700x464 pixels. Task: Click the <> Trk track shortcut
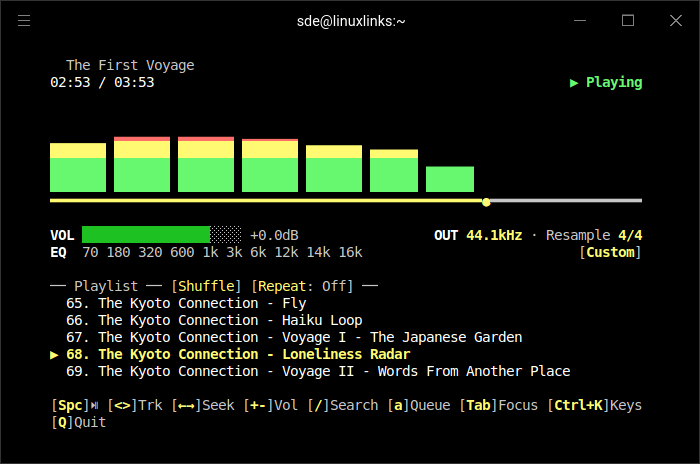[135, 405]
